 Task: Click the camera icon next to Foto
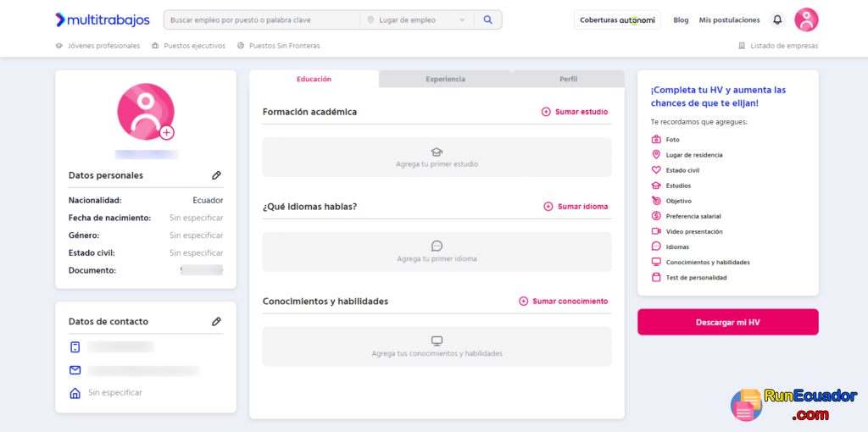coord(656,140)
